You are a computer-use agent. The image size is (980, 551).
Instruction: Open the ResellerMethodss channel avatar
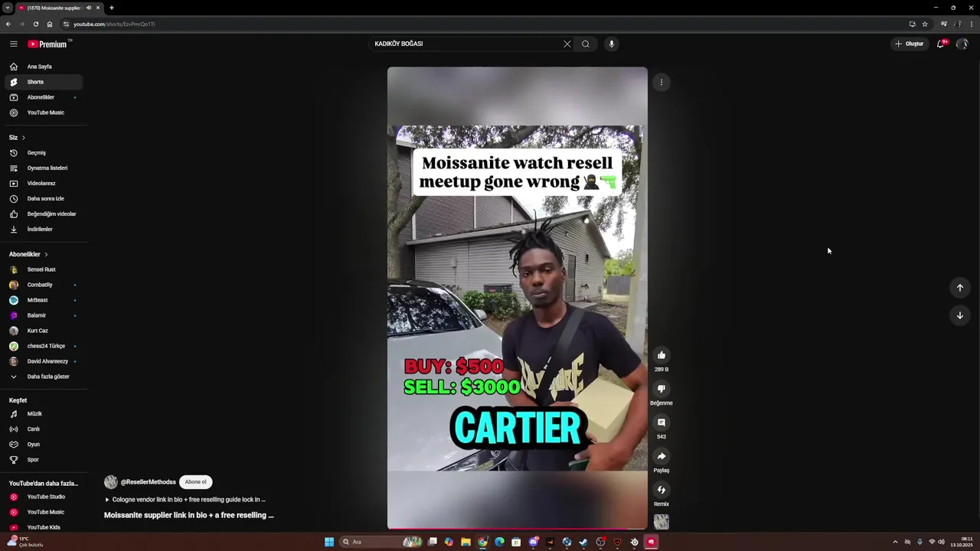pyautogui.click(x=111, y=482)
